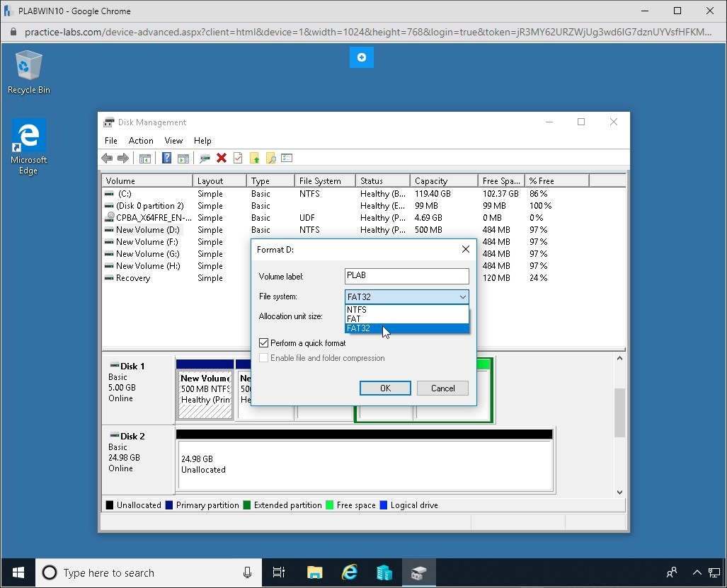Select the (C:) volume row
This screenshot has width=727, height=588.
pos(364,194)
